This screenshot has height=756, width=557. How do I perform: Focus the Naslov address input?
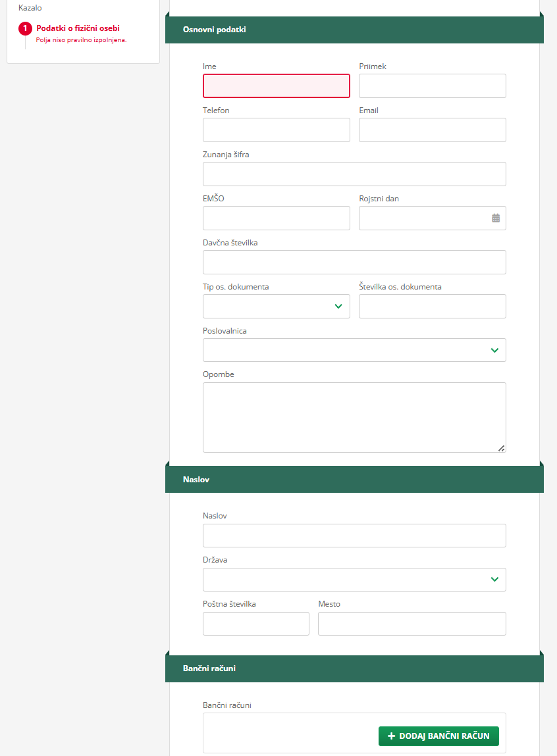tap(354, 536)
